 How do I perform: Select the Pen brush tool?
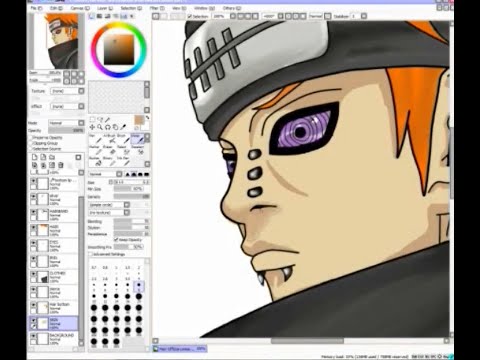[x=96, y=138]
